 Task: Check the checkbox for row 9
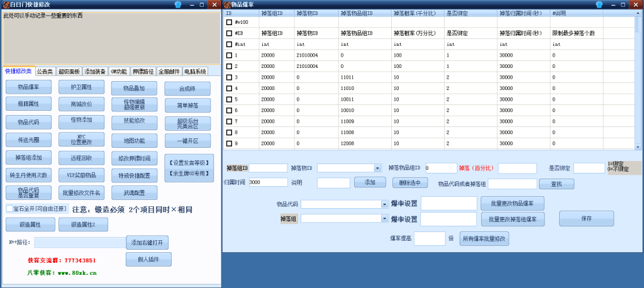(x=229, y=143)
